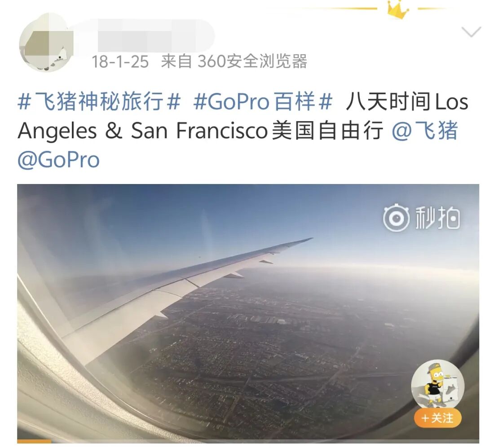The height and width of the screenshot is (448, 485).
Task: Click the 18-1-25 post timestamp
Action: (120, 61)
